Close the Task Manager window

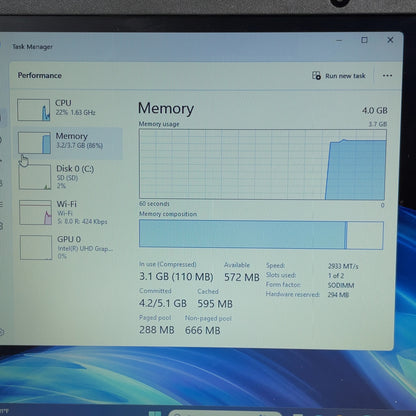pos(390,40)
